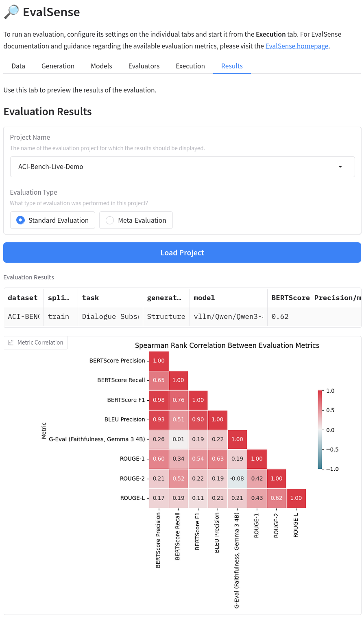Go to the Models tab

[101, 66]
